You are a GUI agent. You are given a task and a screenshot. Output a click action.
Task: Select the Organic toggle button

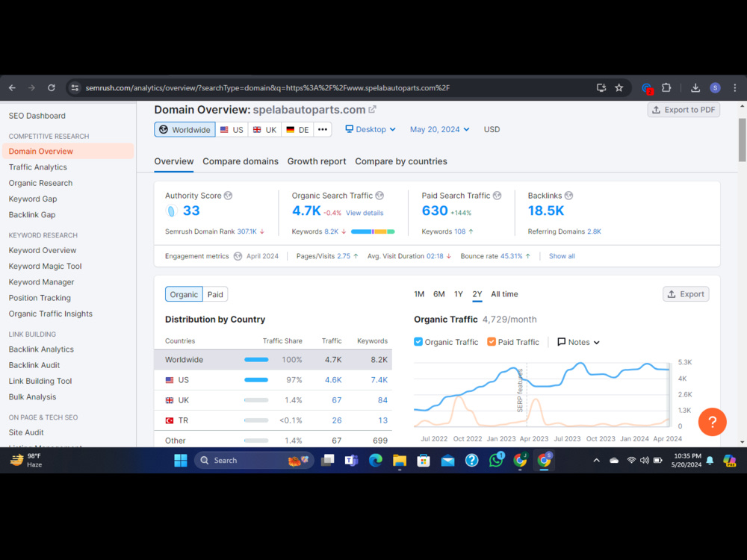point(184,294)
